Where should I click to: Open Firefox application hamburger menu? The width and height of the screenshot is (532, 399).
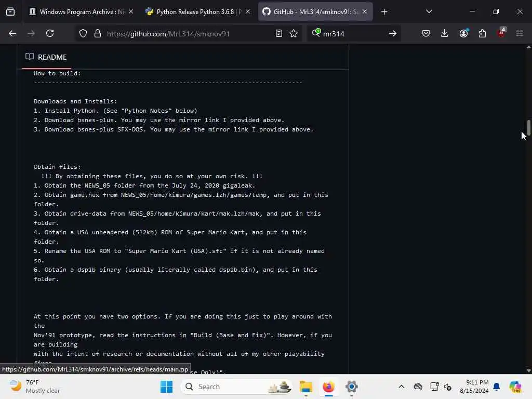click(520, 33)
